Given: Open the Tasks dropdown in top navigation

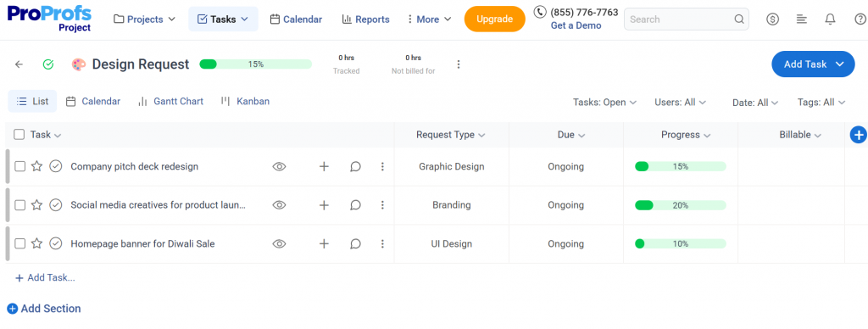Looking at the screenshot, I should coord(223,20).
